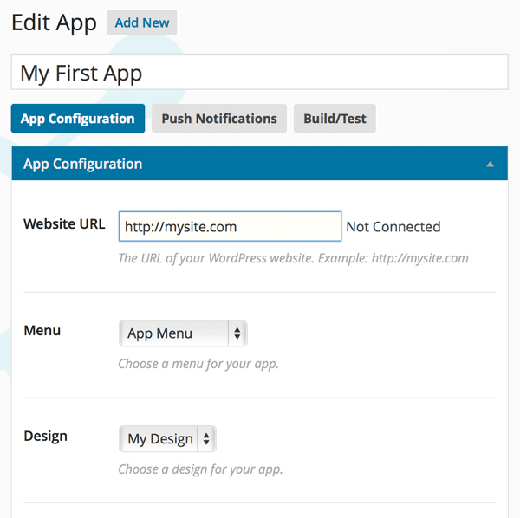Click the My Design dropdown arrows
The height and width of the screenshot is (518, 520).
(207, 438)
